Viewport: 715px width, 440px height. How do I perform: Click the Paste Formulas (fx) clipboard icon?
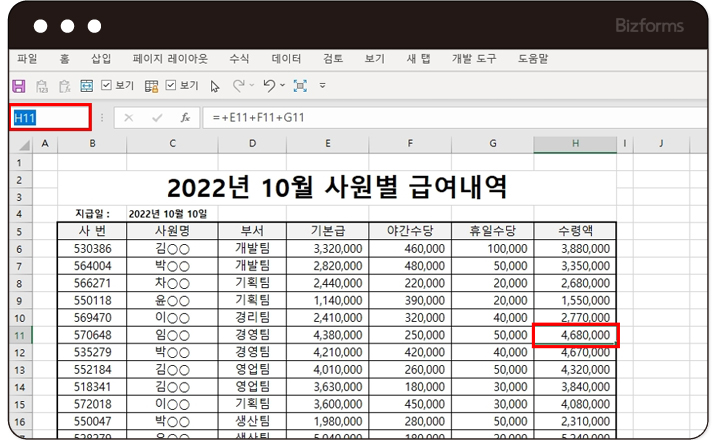click(x=64, y=86)
